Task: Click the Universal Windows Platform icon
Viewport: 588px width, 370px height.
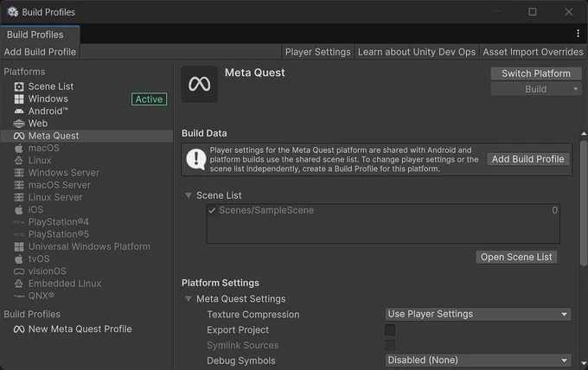Action: [x=19, y=246]
